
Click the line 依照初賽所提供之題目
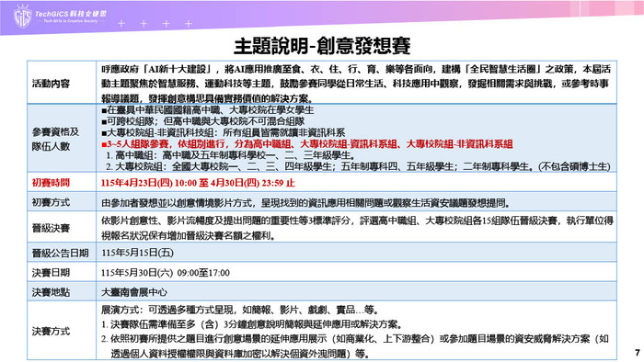355,346
